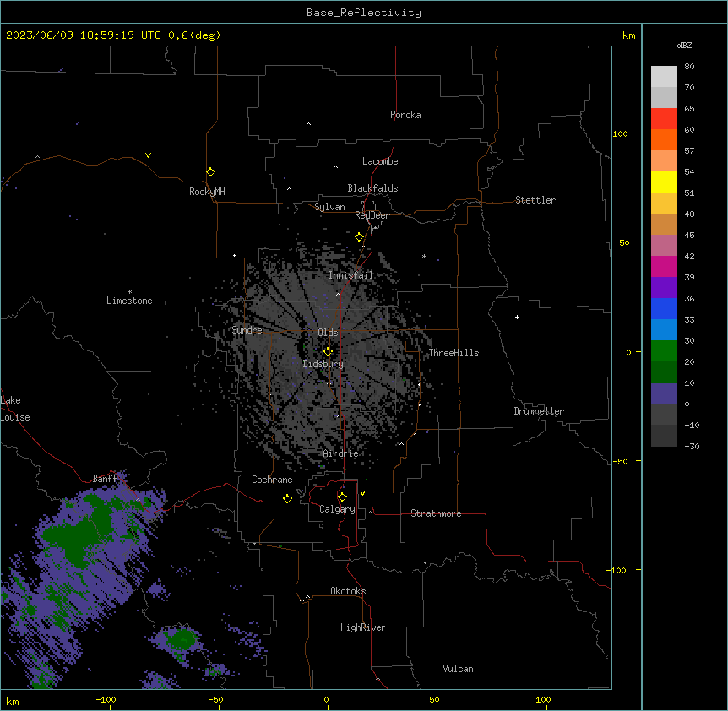Select the RedDeer label

pos(372,215)
